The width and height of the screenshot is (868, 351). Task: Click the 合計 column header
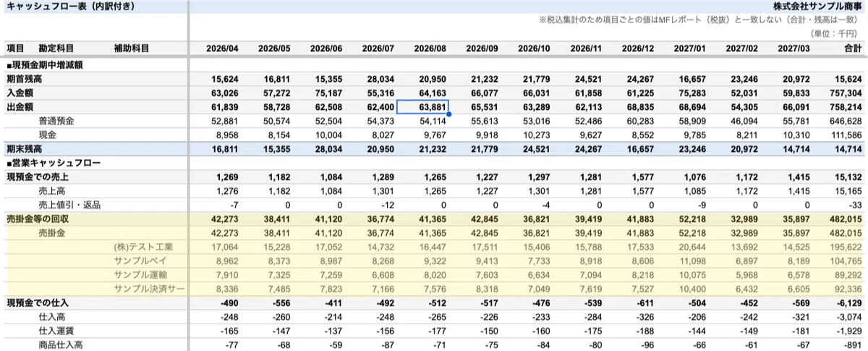pos(854,48)
